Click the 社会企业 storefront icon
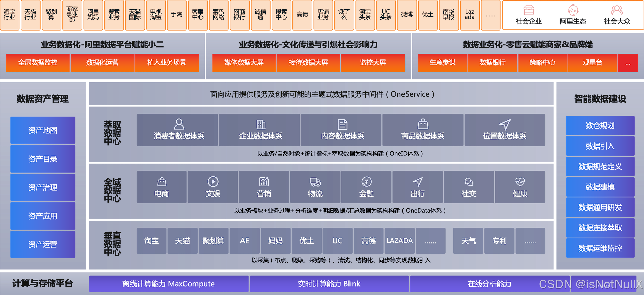Viewport: 644px width, 295px height. point(529,10)
